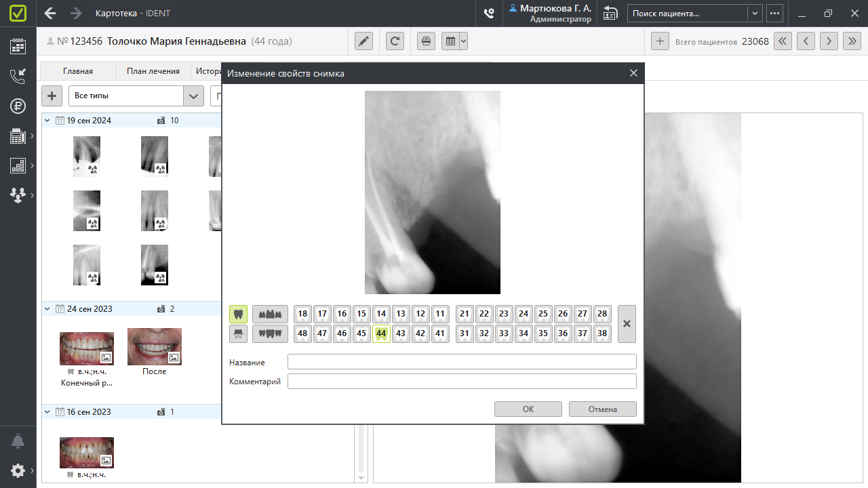The height and width of the screenshot is (488, 868).
Task: Select lower jaw teeth group icon
Action: [270, 333]
